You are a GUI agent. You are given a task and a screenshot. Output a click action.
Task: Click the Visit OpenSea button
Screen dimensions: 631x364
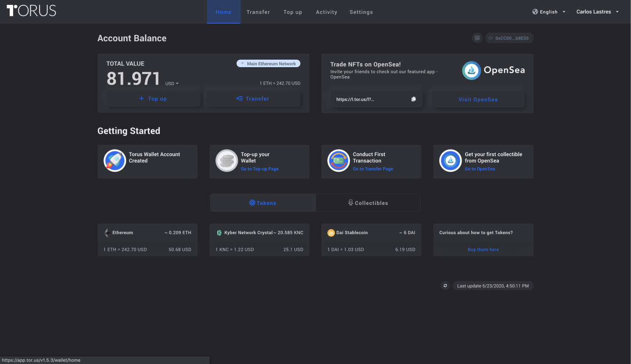pos(478,100)
